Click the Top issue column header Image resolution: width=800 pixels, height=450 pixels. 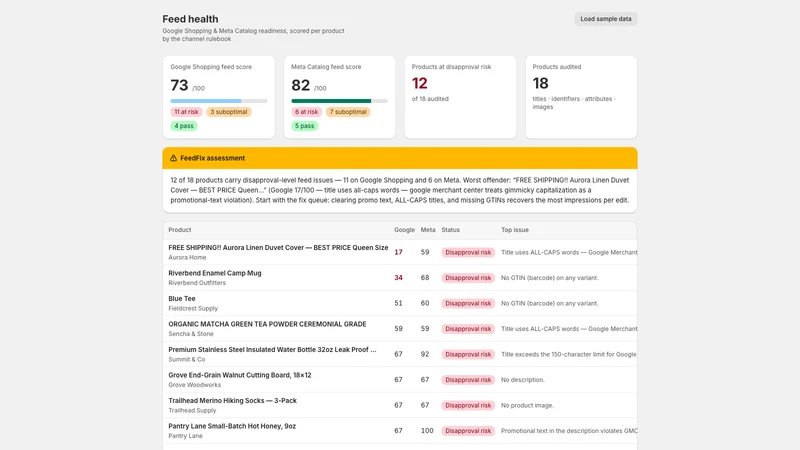click(x=515, y=230)
